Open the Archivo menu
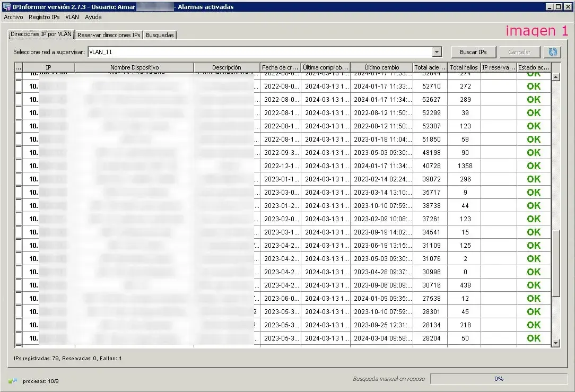Image resolution: width=575 pixels, height=392 pixels. coord(13,17)
